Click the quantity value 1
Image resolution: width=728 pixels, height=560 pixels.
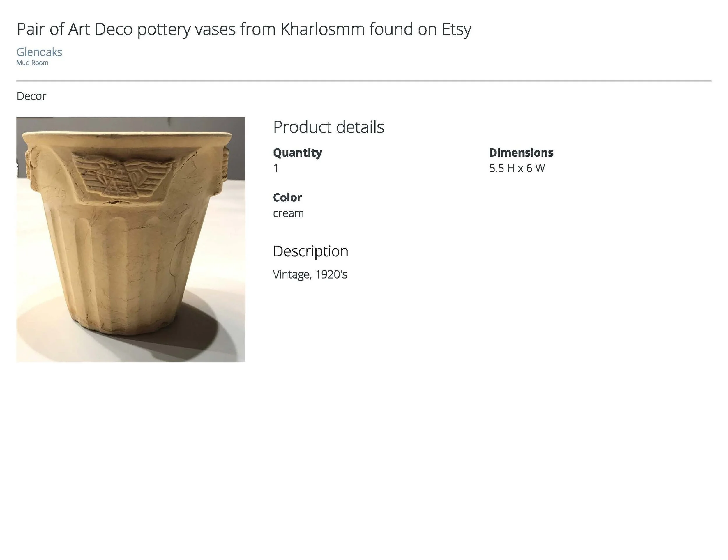276,168
